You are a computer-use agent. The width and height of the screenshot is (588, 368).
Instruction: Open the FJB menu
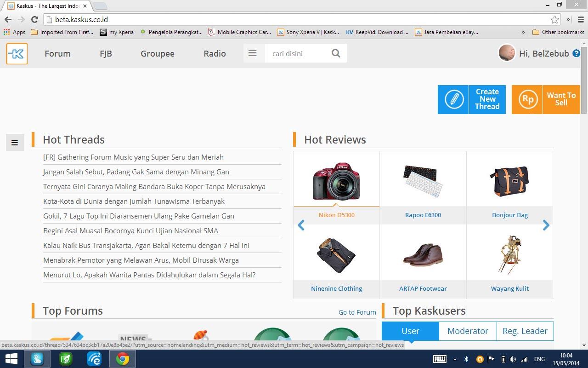tap(106, 53)
